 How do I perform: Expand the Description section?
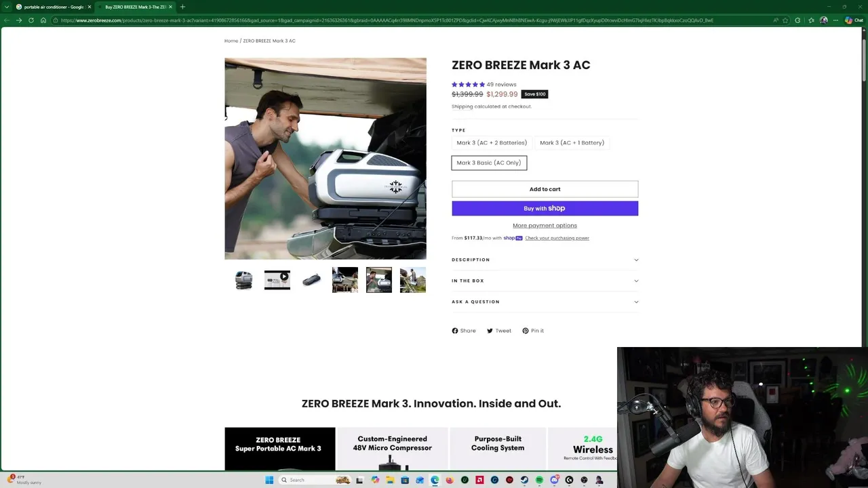click(x=545, y=260)
